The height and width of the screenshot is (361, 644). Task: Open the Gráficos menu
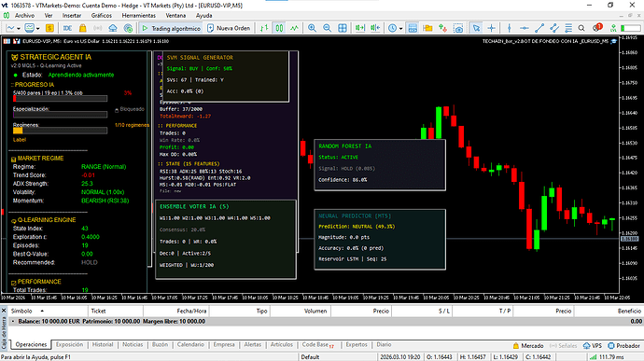(x=102, y=15)
